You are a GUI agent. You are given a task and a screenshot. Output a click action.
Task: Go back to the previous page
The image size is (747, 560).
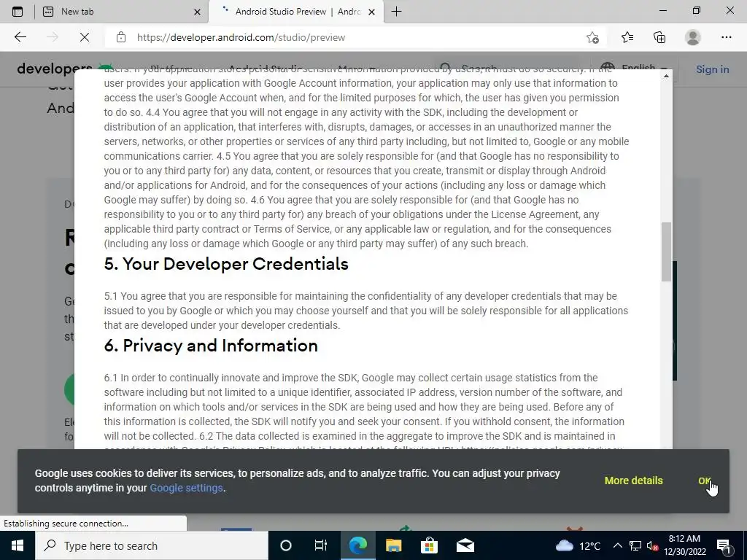pyautogui.click(x=20, y=37)
